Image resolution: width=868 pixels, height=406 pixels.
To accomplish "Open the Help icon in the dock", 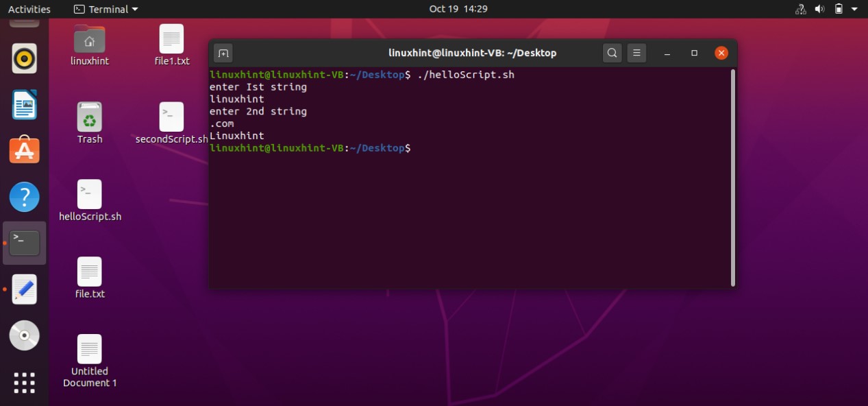I will [25, 197].
